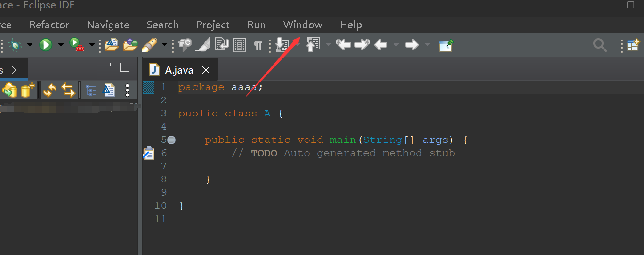Open the Project menu
The image size is (644, 255).
click(x=213, y=25)
